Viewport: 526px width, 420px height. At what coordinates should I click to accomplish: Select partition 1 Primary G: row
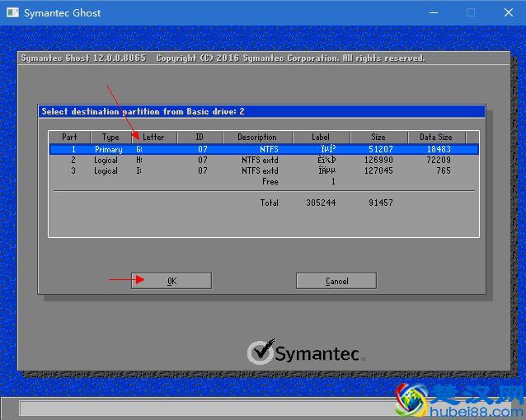pos(264,150)
